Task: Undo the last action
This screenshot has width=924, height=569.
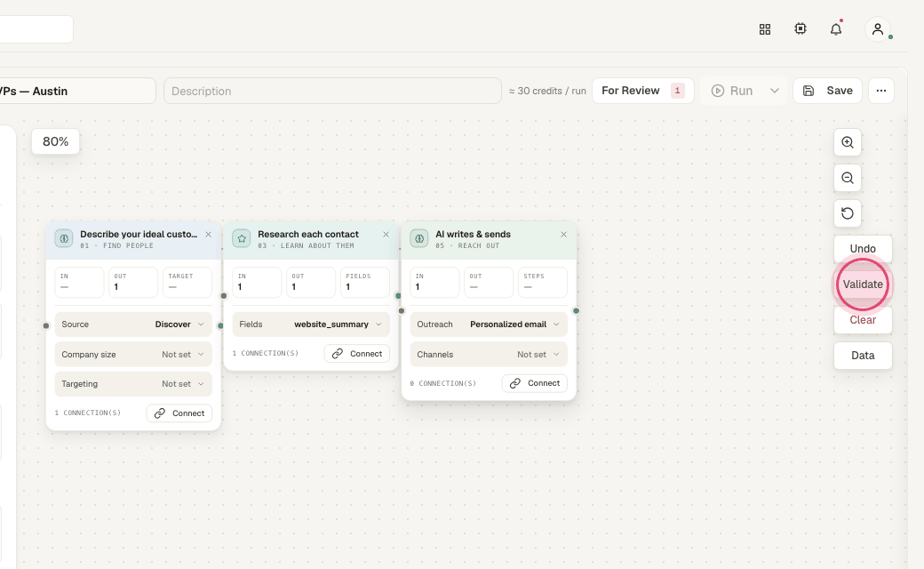Action: [x=863, y=249]
